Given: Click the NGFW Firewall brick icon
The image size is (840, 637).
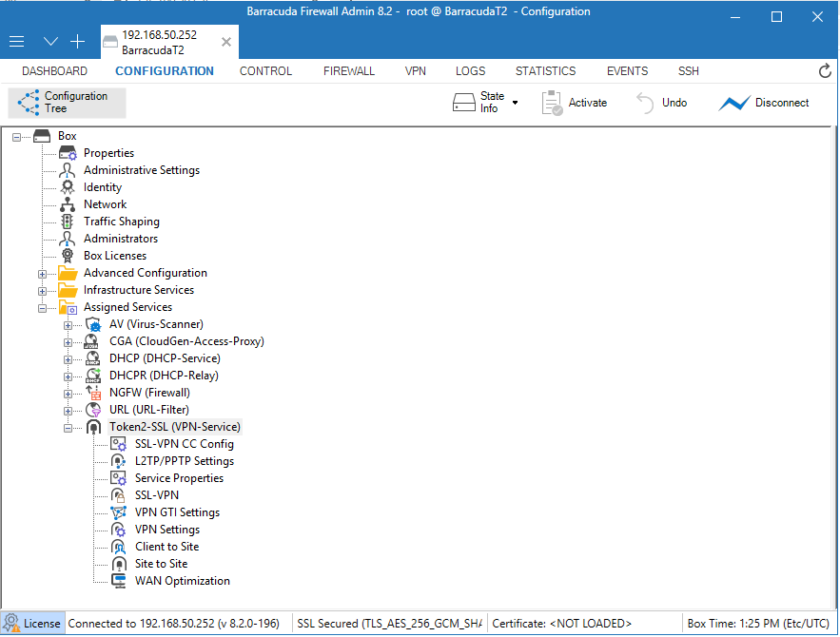Looking at the screenshot, I should [x=93, y=393].
